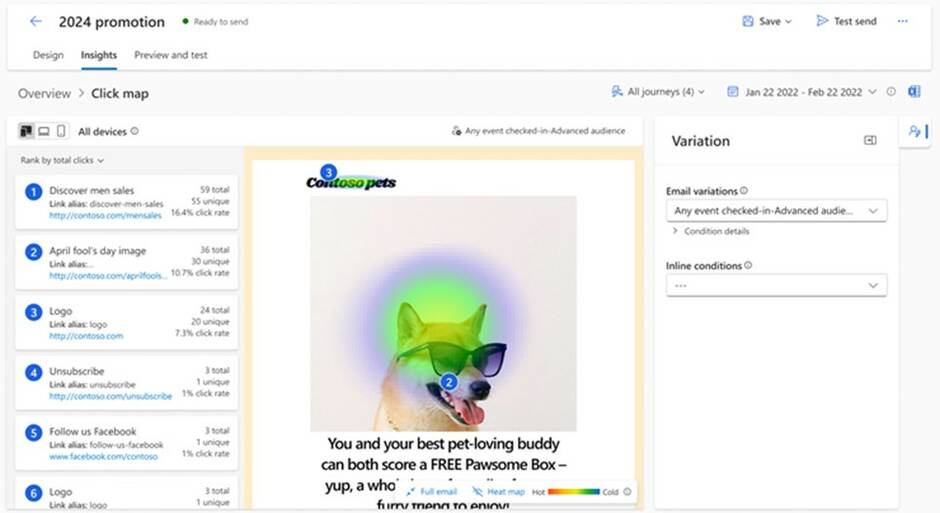940x513 pixels.
Task: Click Test send
Action: 846,21
